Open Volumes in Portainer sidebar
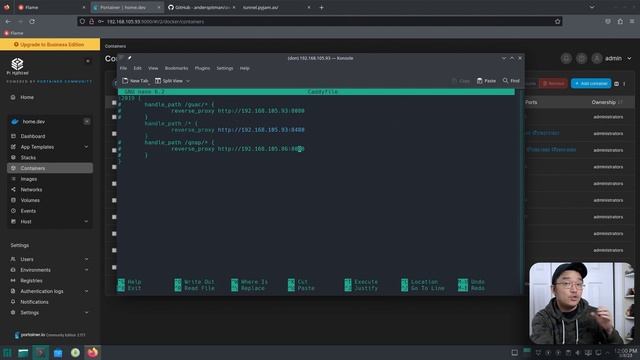The image size is (640, 360). point(30,200)
